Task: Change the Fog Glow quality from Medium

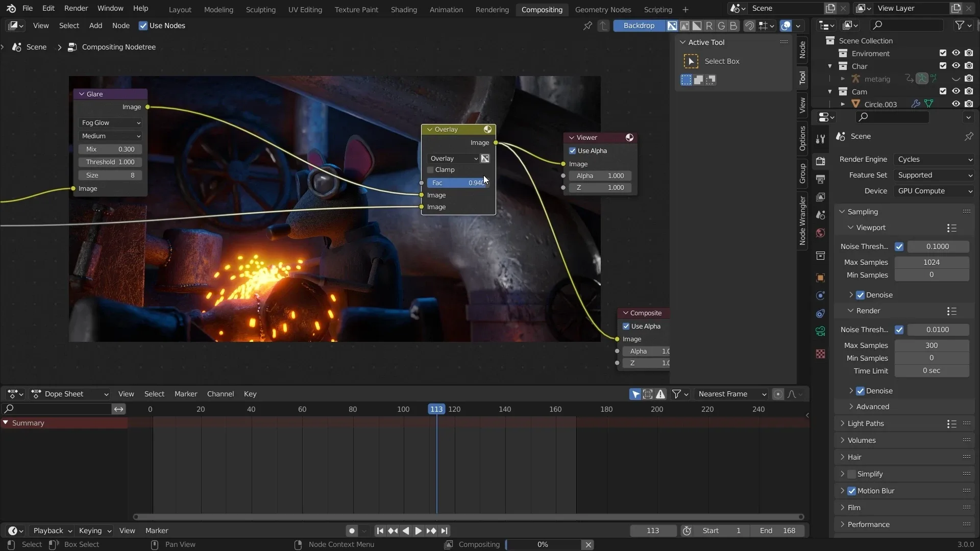Action: pyautogui.click(x=110, y=136)
